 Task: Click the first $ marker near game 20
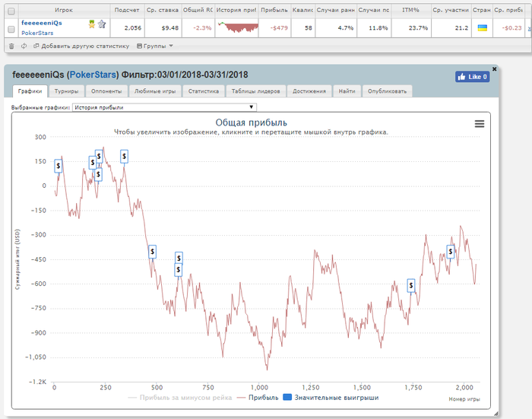(59, 166)
